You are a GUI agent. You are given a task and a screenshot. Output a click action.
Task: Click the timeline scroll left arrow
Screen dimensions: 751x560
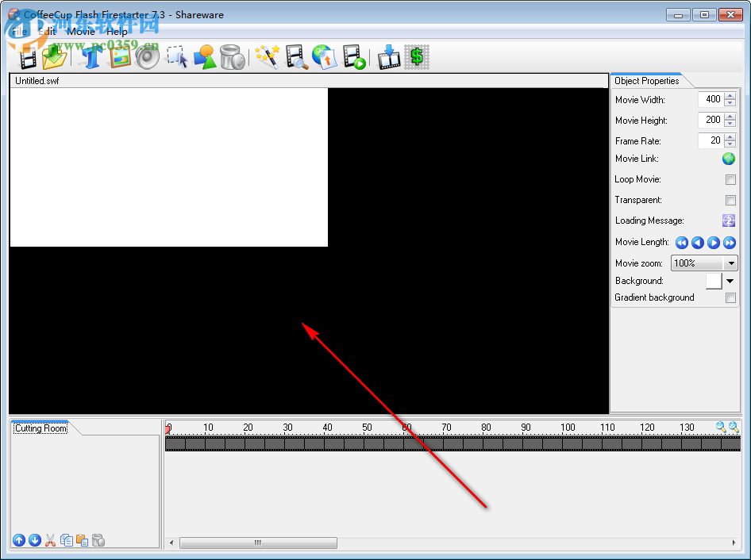click(x=172, y=543)
